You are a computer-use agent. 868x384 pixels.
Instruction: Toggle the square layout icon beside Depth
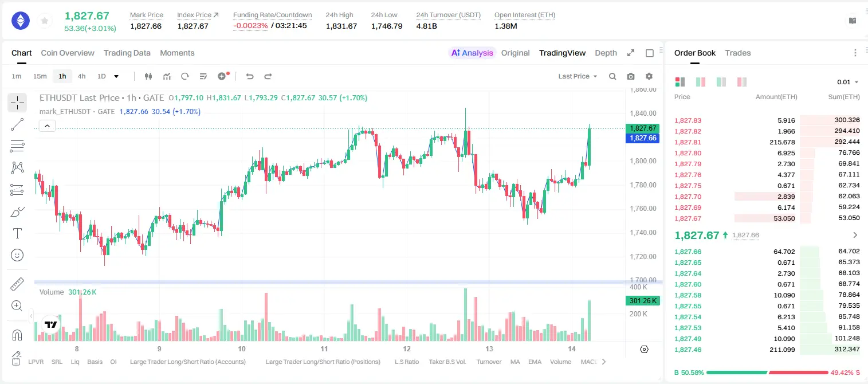(x=650, y=53)
